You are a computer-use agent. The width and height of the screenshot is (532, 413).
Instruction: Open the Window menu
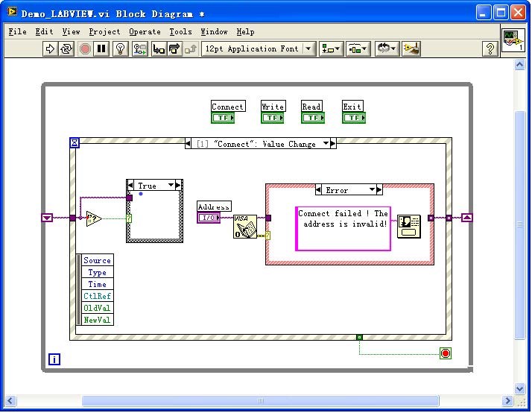click(x=214, y=31)
